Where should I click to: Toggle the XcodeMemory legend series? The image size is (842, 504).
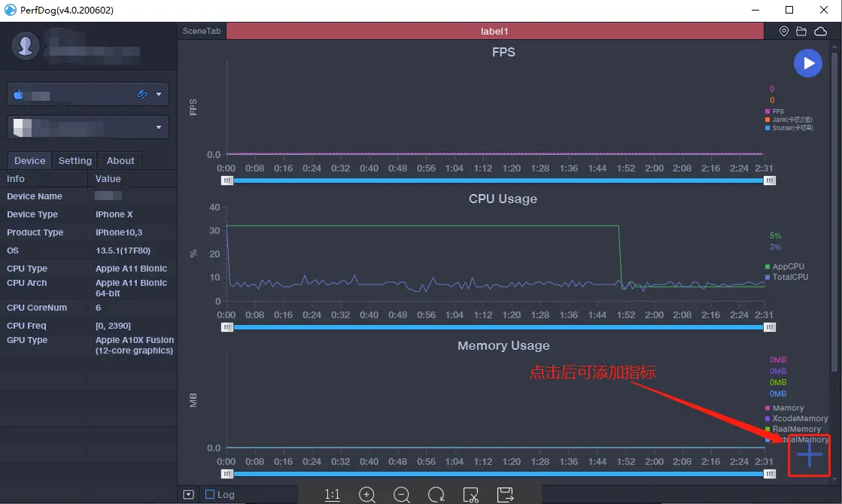pos(796,419)
